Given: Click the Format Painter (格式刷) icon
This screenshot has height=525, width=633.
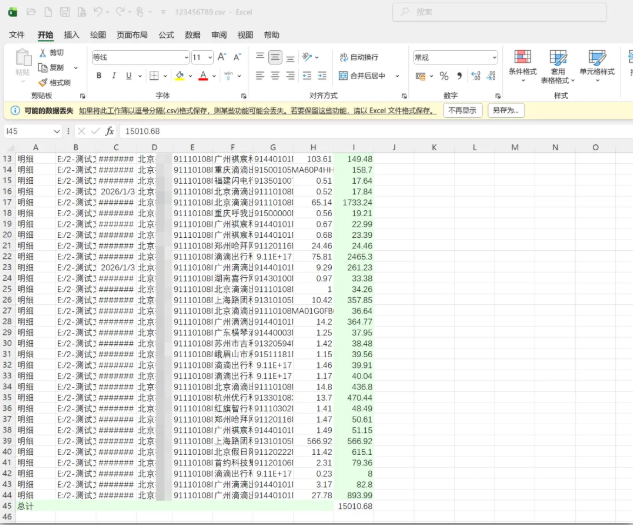Looking at the screenshot, I should (x=42, y=82).
